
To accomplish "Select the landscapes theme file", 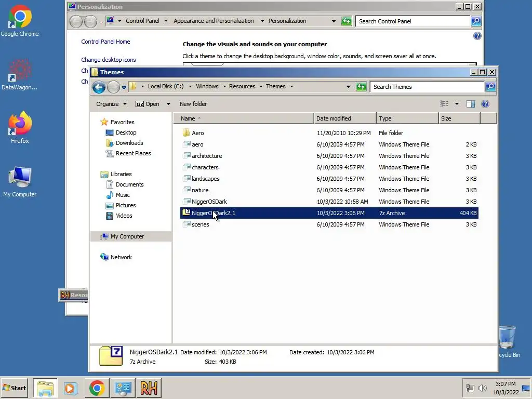I will (x=329, y=179).
